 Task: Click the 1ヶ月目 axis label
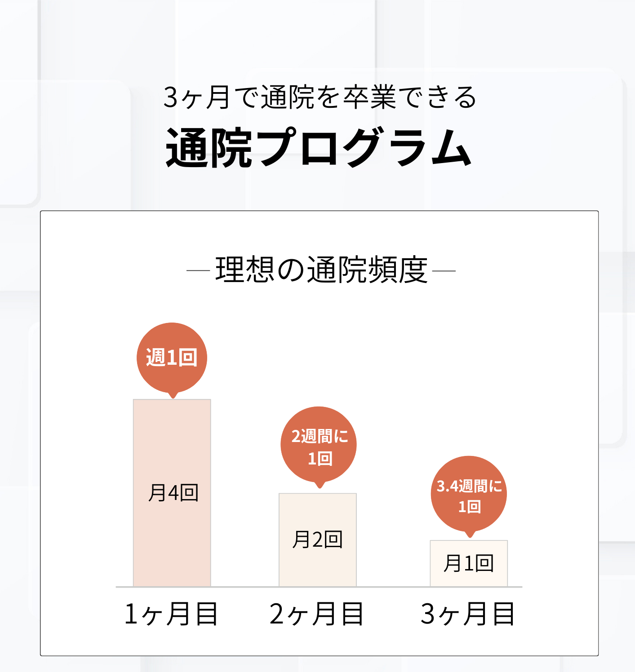171,614
